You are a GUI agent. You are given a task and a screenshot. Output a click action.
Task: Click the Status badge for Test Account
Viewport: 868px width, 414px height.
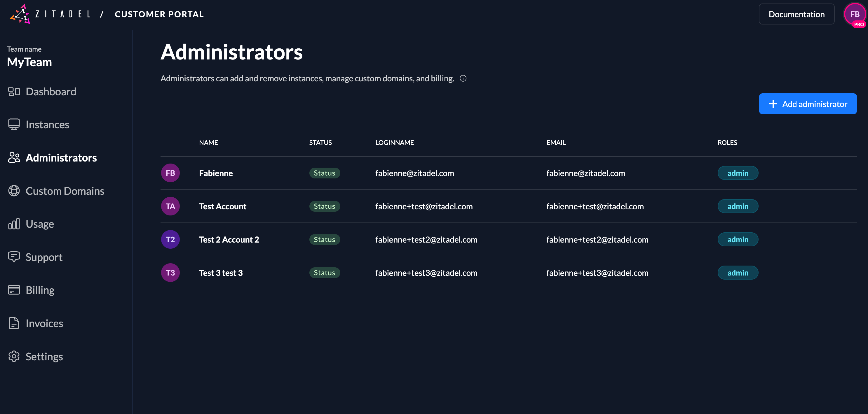(x=324, y=206)
